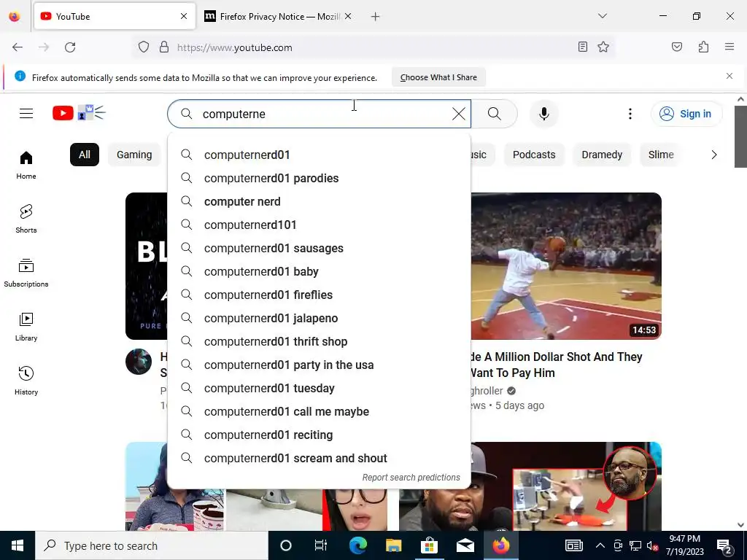Screen dimensions: 747x560
Task: Select the Slime category chip
Action: tap(661, 155)
